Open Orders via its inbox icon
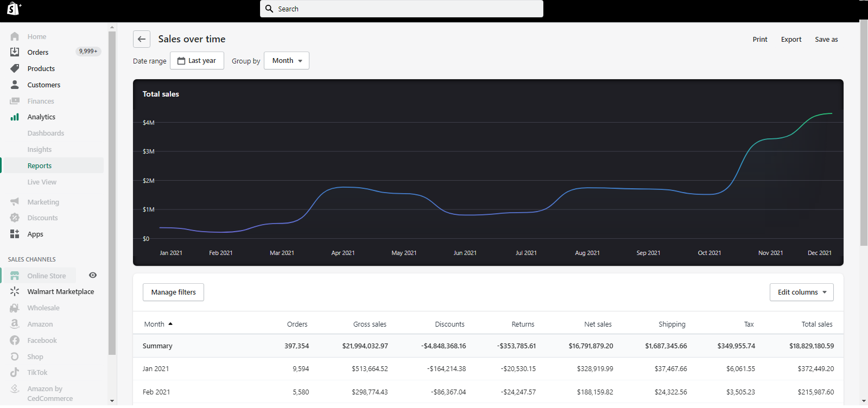The image size is (868, 408). (15, 52)
